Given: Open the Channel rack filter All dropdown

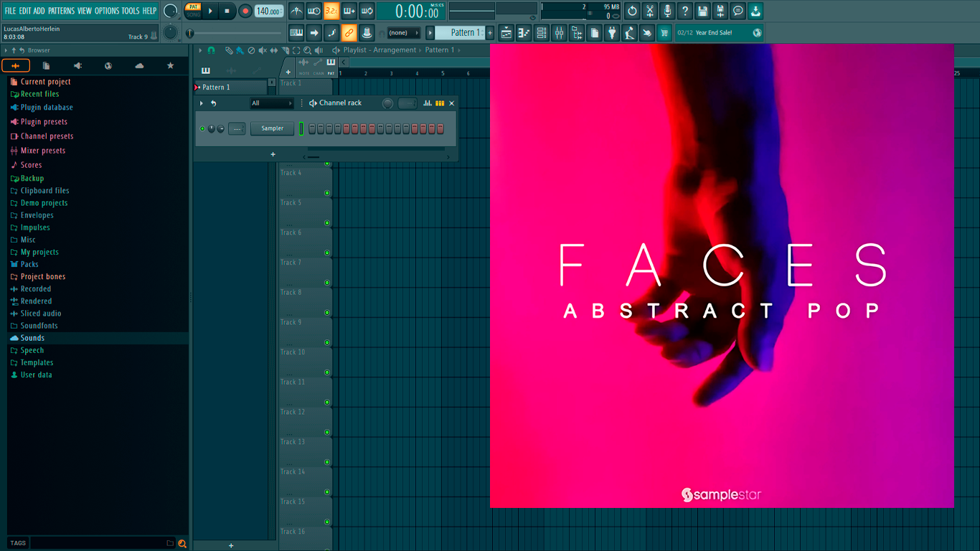Looking at the screenshot, I should click(272, 103).
